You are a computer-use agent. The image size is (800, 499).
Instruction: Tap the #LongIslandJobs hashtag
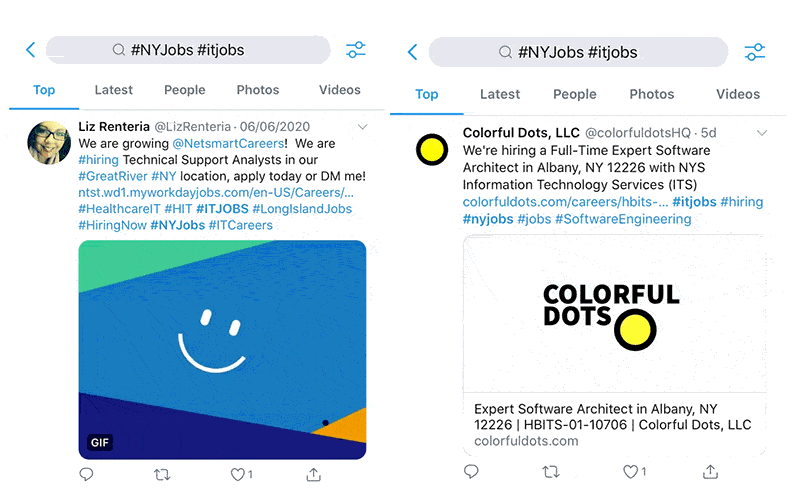tap(302, 209)
